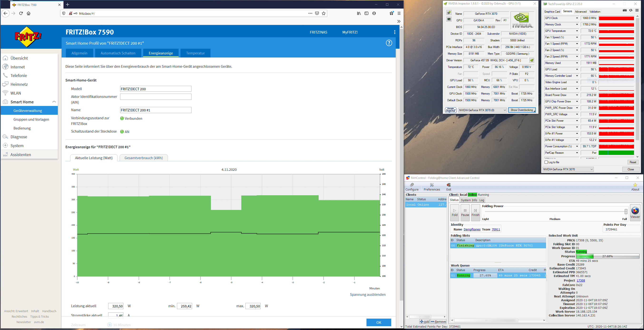Viewport: 644px width, 330px height.
Task: Open project 17308 link
Action: click(581, 280)
